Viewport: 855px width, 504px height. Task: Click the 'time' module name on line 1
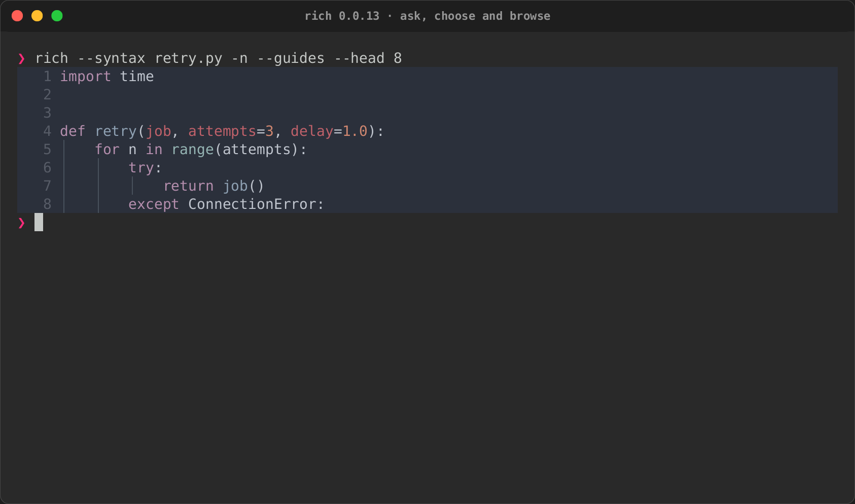click(137, 77)
